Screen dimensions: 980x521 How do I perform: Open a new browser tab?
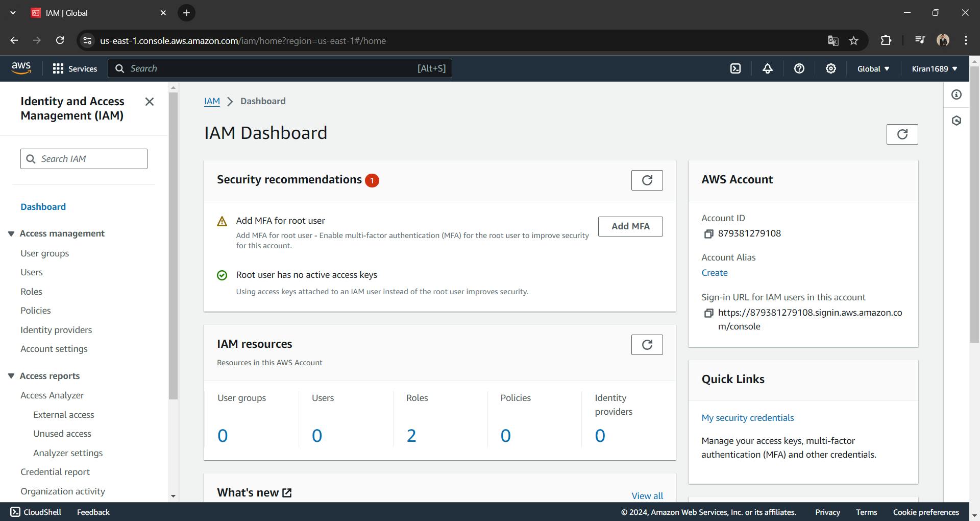click(x=186, y=13)
